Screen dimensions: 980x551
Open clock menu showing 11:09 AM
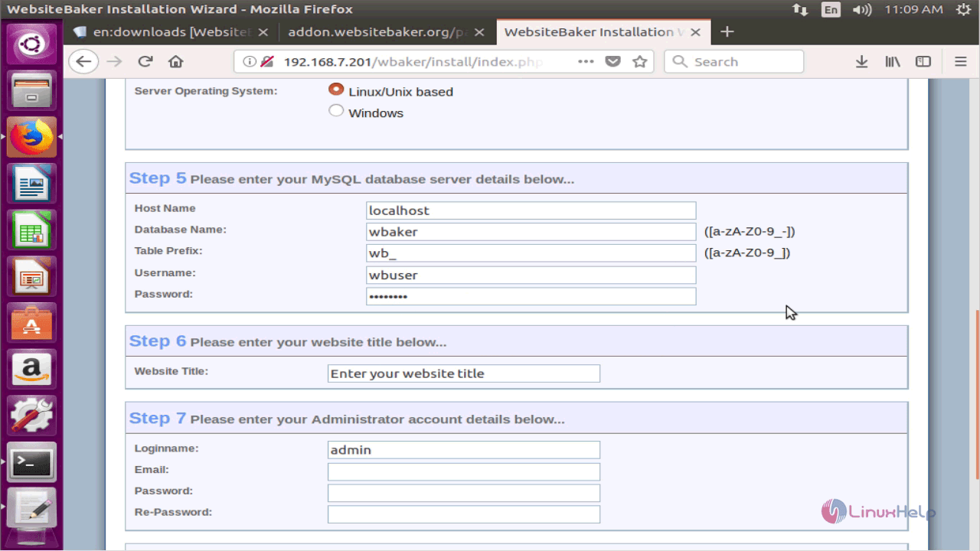pos(913,9)
